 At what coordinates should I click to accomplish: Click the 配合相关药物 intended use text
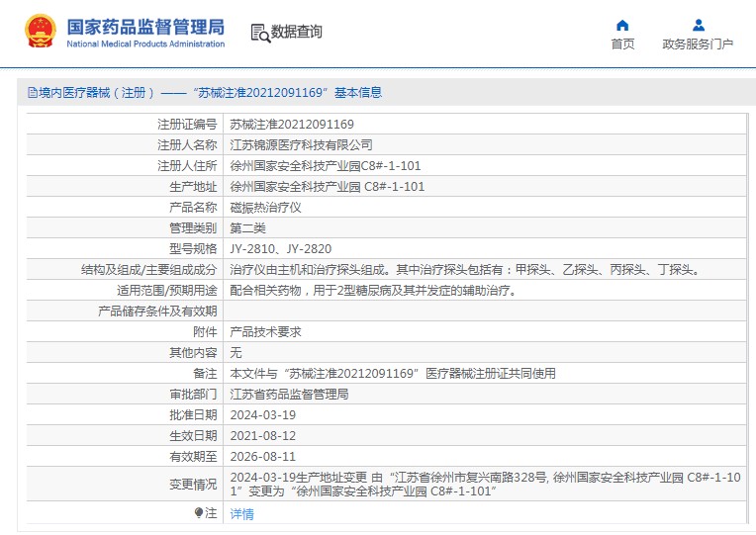(x=374, y=290)
